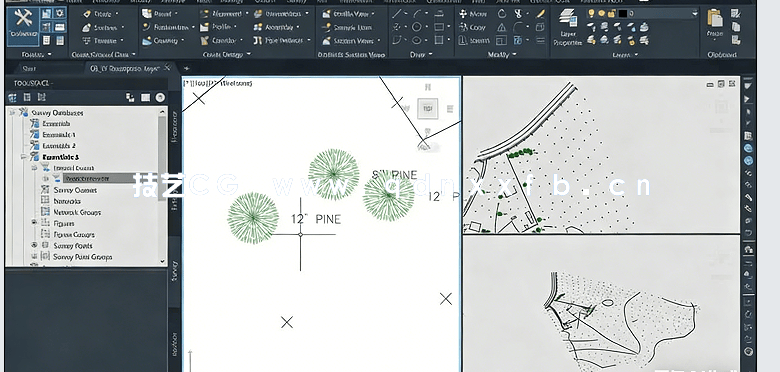Open the Points tool in ribbon

[x=101, y=14]
